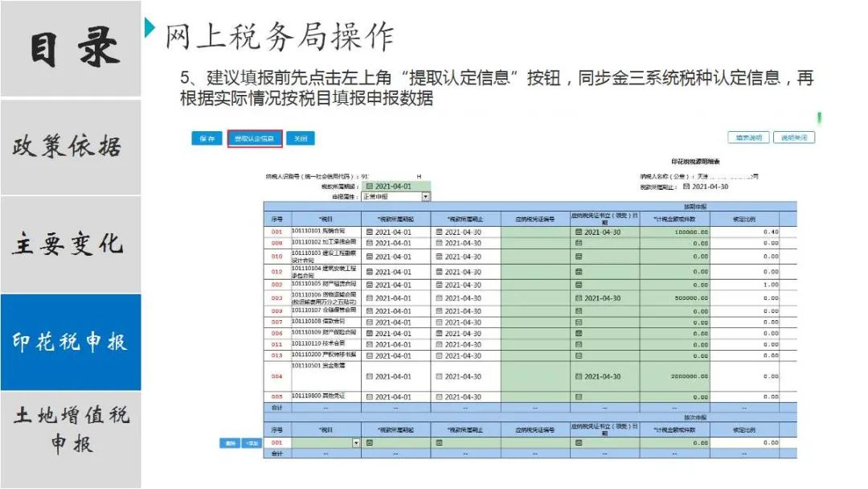
Task: Click 计税金额 field showing 500000.00
Action: [x=675, y=298]
